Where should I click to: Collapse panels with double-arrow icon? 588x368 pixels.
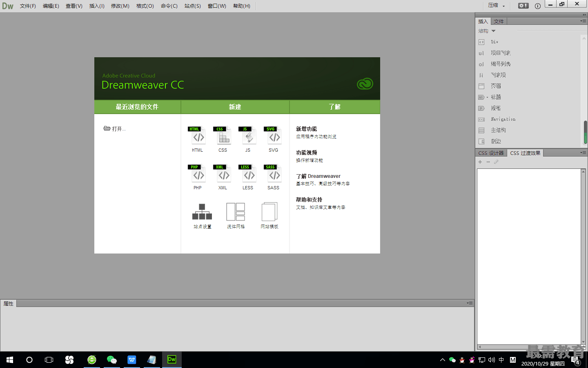coord(584,15)
